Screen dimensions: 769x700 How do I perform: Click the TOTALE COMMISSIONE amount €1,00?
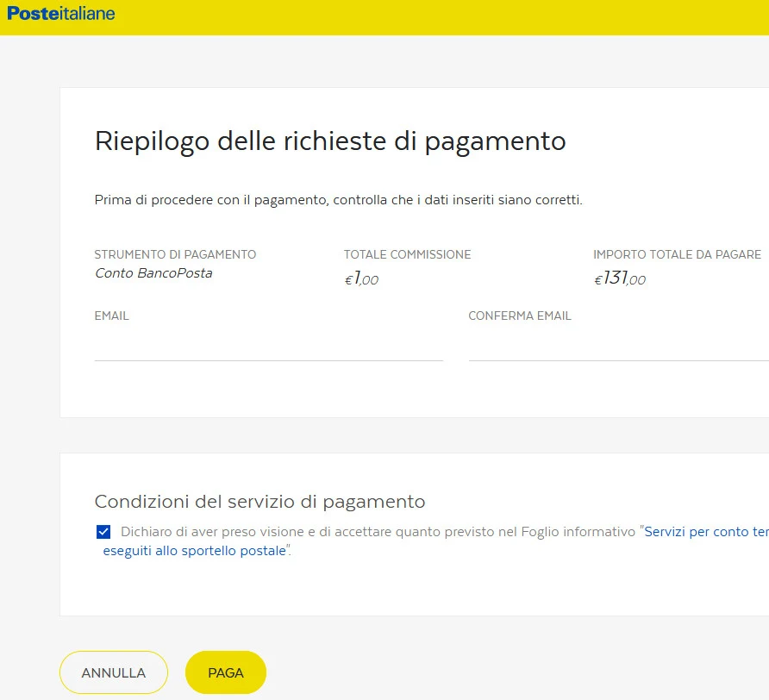pyautogui.click(x=362, y=279)
